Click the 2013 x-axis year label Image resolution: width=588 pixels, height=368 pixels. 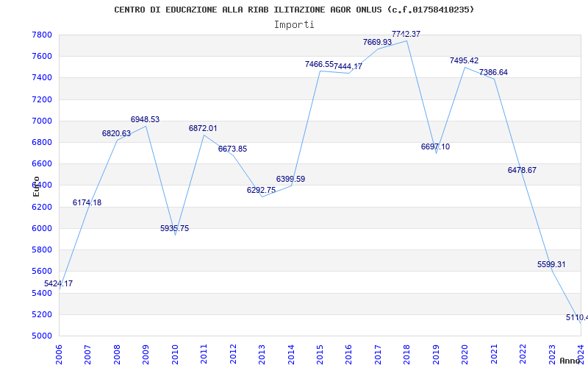pyautogui.click(x=262, y=355)
